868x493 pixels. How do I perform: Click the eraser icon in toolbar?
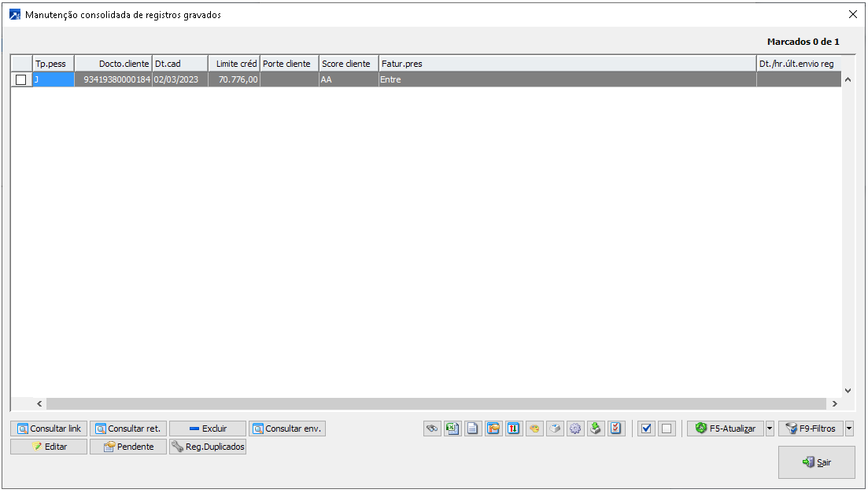click(556, 429)
